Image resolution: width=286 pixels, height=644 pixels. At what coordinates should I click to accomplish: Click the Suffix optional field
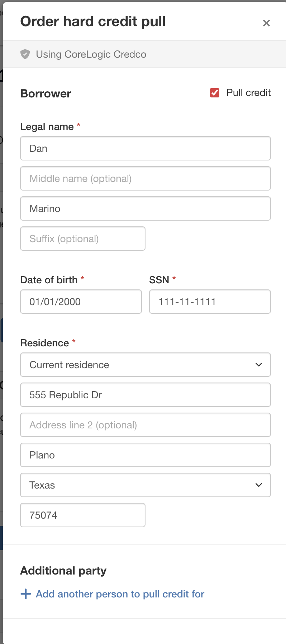pyautogui.click(x=82, y=239)
